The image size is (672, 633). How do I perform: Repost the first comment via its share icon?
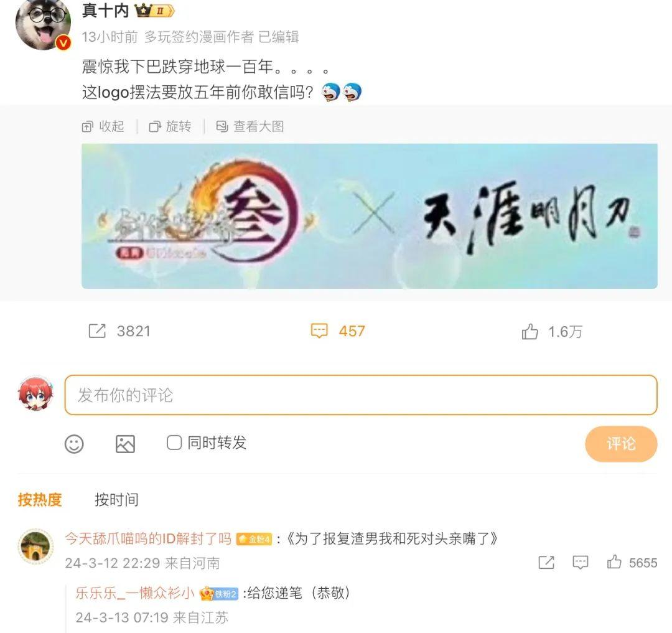(546, 562)
